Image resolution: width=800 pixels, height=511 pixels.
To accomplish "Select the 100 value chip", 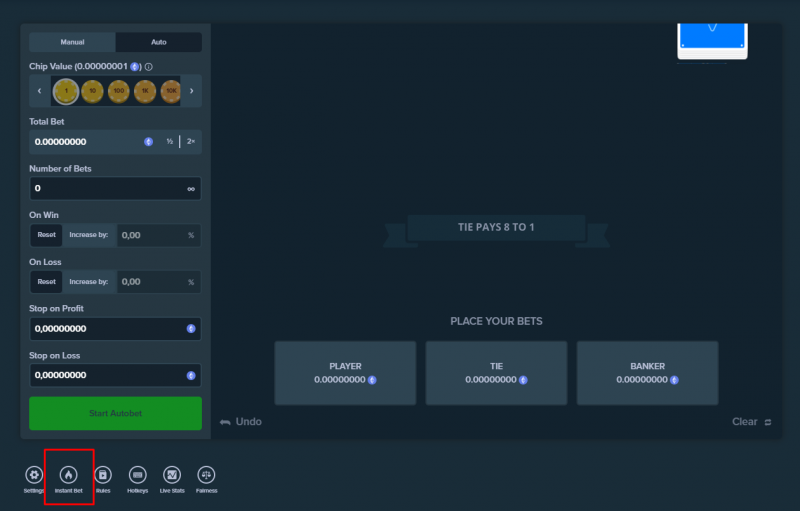I will click(x=119, y=91).
